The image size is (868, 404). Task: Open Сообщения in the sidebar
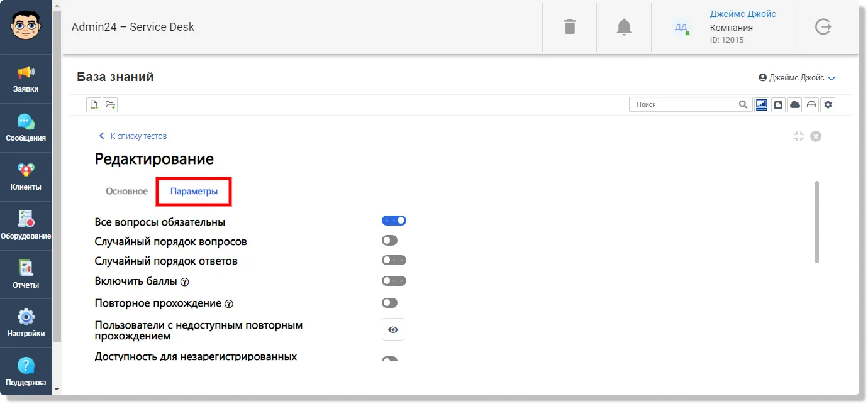(26, 128)
